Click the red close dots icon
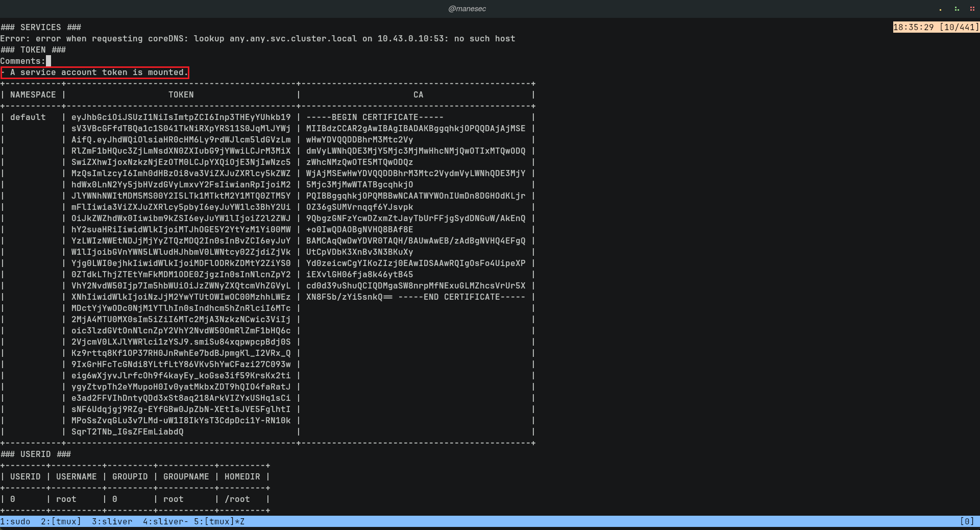980x530 pixels. pos(972,9)
